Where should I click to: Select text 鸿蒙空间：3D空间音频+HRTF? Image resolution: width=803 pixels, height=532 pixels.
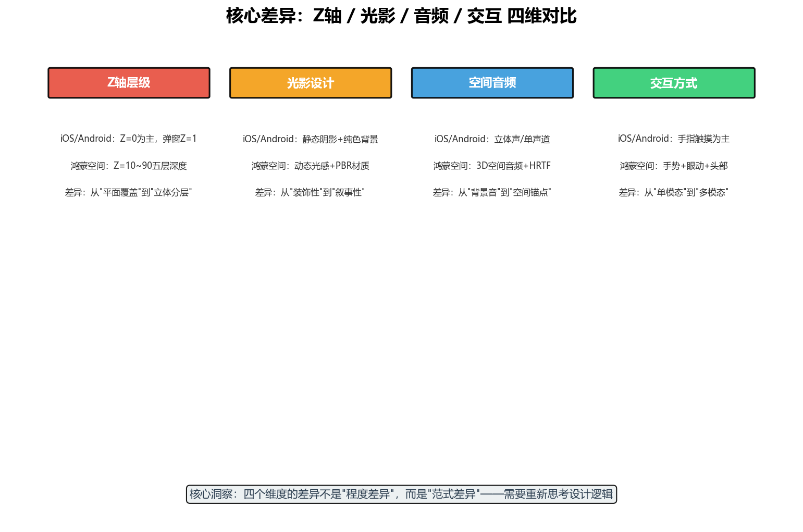click(x=492, y=166)
